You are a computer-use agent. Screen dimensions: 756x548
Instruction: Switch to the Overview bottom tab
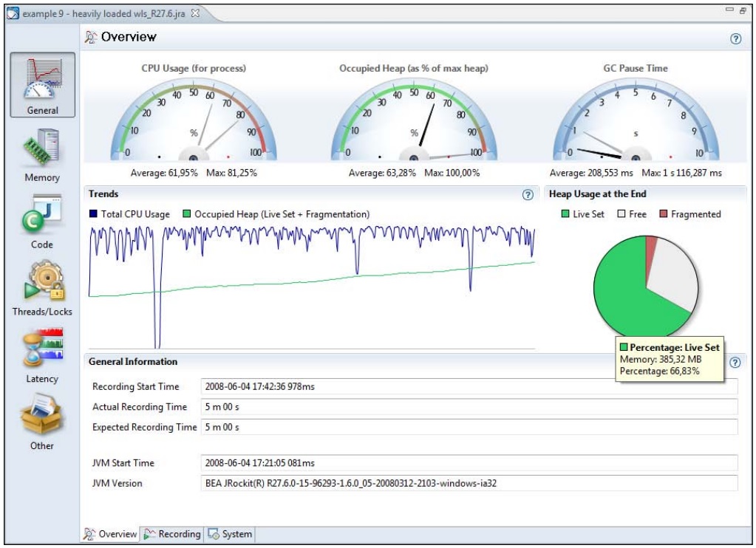[x=110, y=533]
